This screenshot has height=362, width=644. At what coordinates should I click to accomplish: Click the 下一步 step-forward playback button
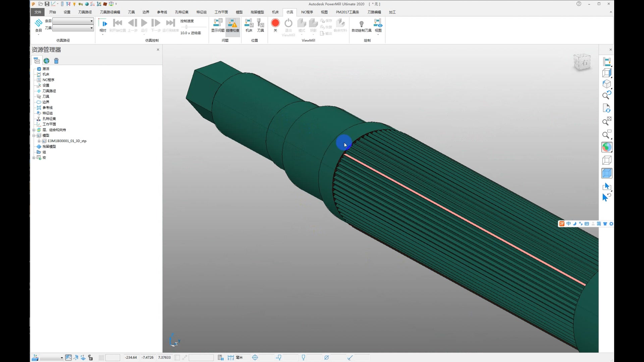pos(155,23)
